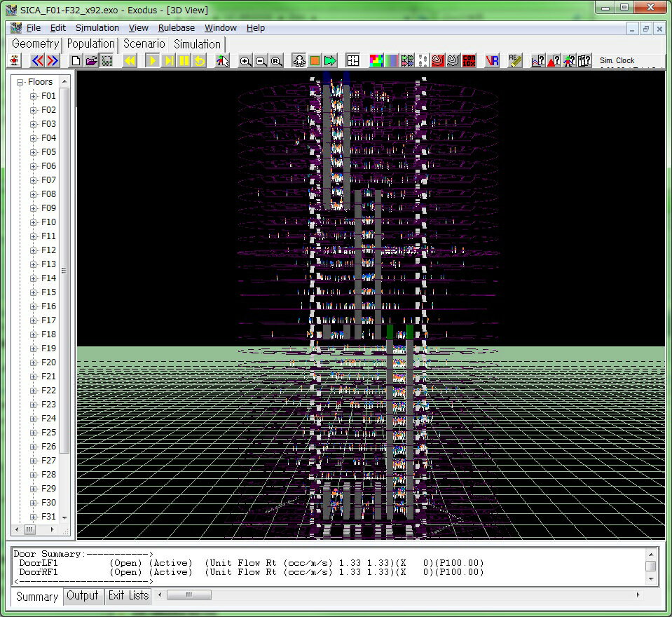Click the greyed save disk icon
The width and height of the screenshot is (672, 617).
click(107, 60)
